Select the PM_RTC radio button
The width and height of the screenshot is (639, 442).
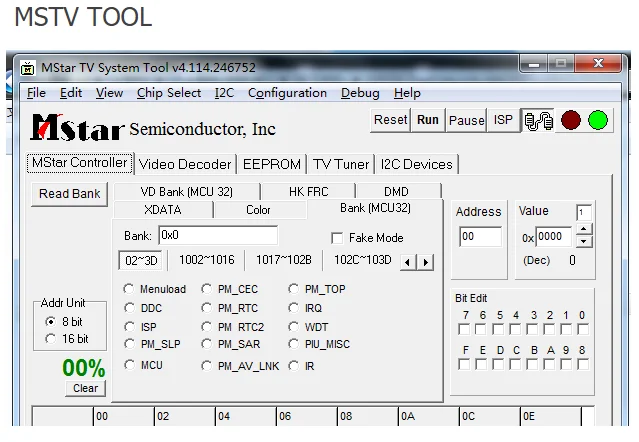click(207, 308)
